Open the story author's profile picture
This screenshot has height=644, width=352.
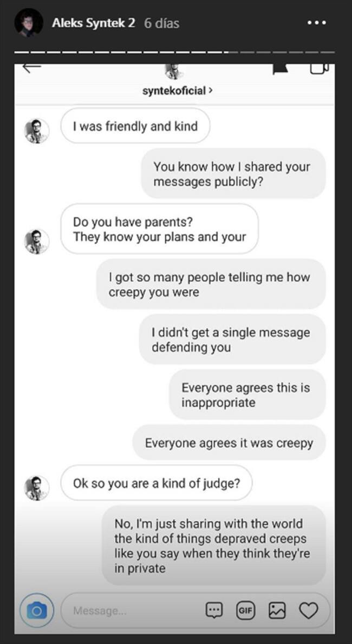pos(28,23)
